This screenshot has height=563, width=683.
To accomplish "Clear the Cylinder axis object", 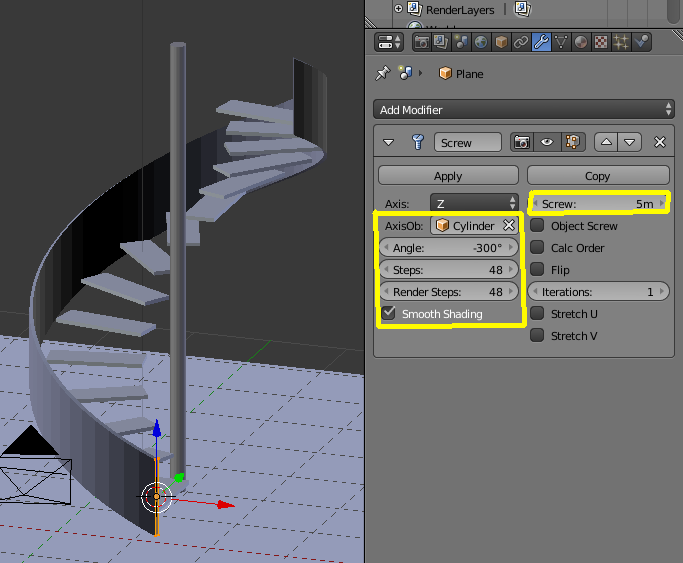I will (x=509, y=226).
